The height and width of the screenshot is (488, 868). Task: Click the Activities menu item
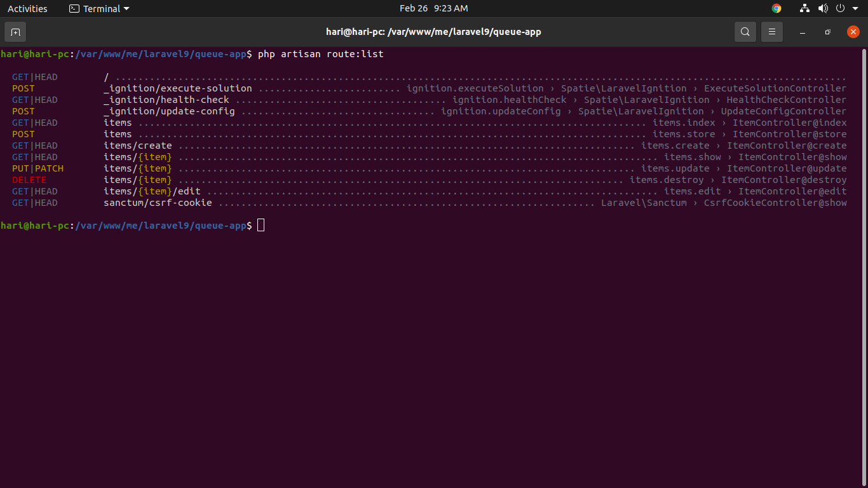28,8
